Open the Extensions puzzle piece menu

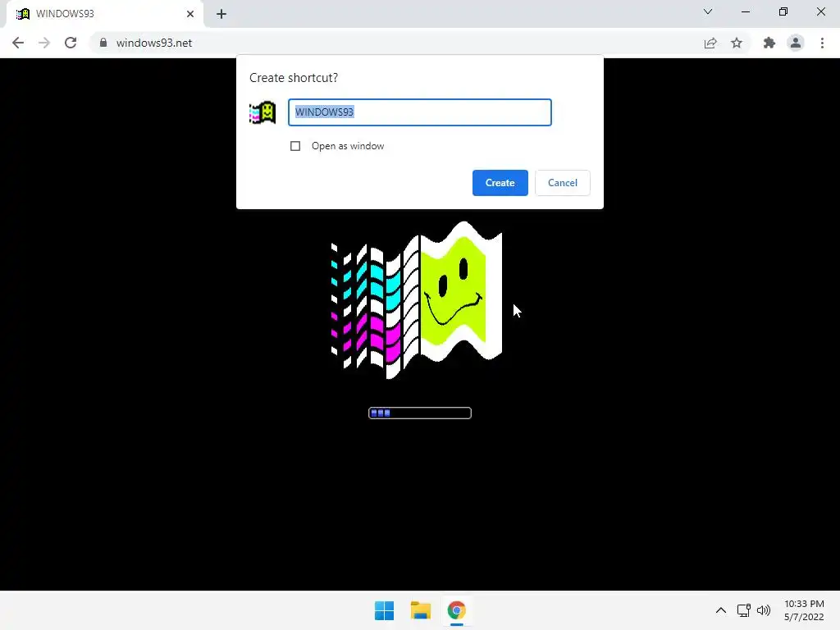tap(769, 43)
